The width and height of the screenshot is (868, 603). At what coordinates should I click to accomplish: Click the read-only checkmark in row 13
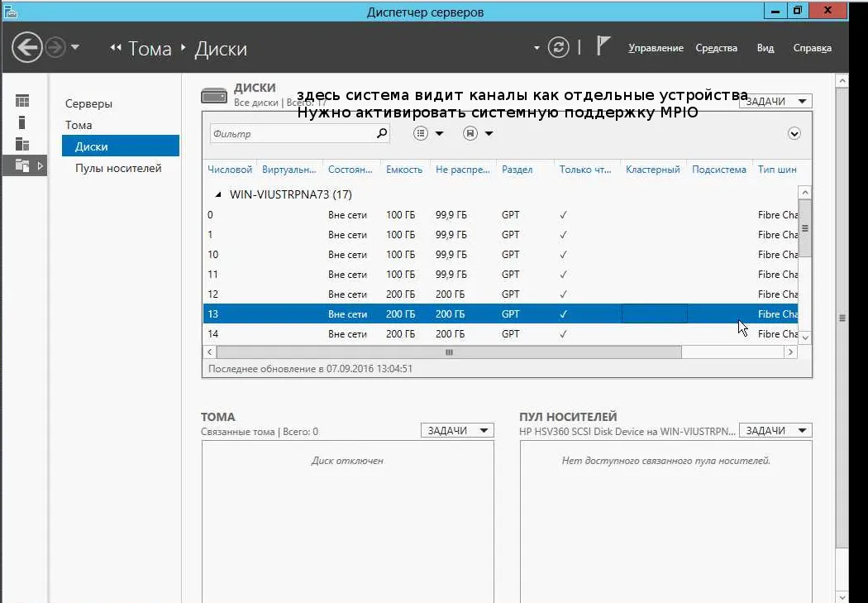(x=563, y=314)
